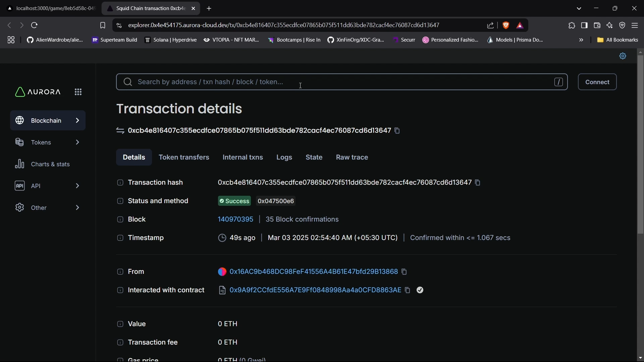Bookmark this page with bookmark icon

pos(103,25)
